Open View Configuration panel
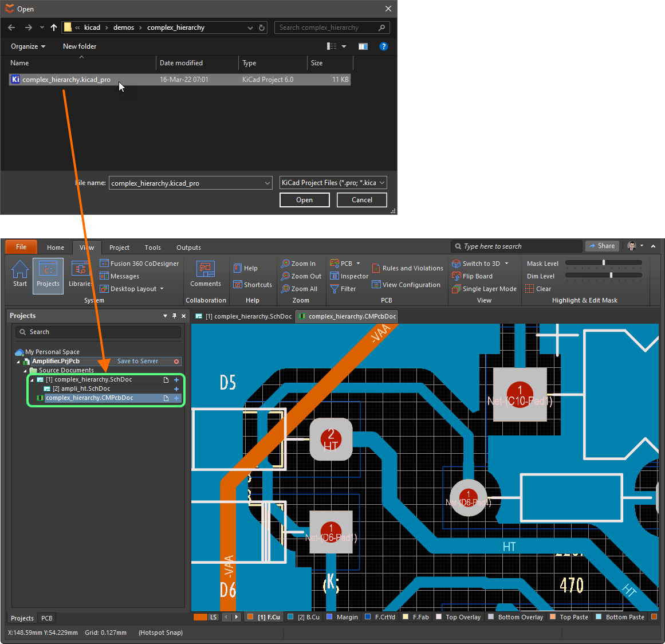The image size is (665, 644). click(406, 285)
